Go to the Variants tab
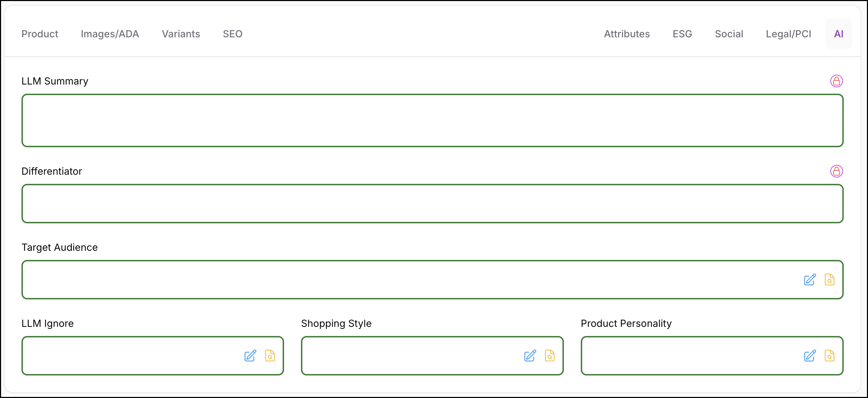 181,34
